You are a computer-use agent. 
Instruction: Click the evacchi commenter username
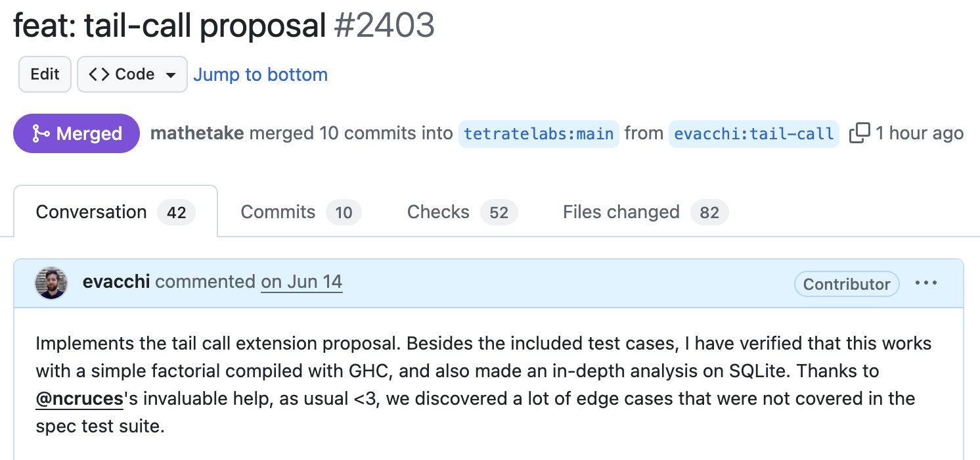pos(116,282)
